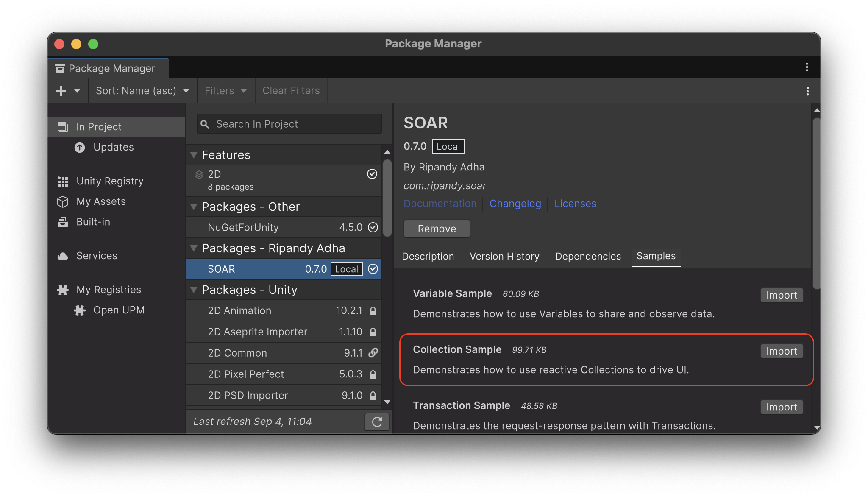Open the Services section icon
This screenshot has width=868, height=497.
point(63,255)
